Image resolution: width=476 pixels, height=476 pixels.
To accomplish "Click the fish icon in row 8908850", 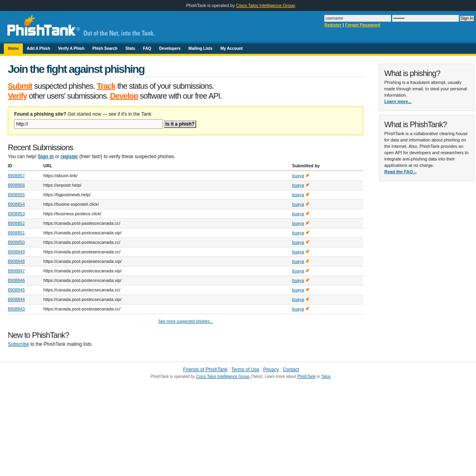I will [x=307, y=242].
